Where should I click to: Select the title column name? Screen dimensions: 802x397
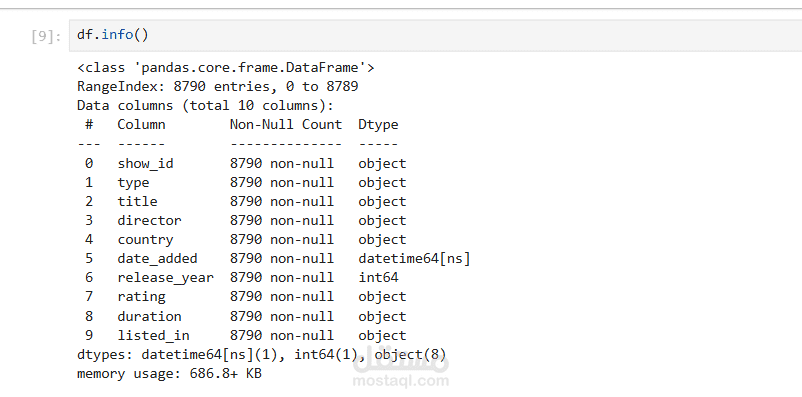137,201
